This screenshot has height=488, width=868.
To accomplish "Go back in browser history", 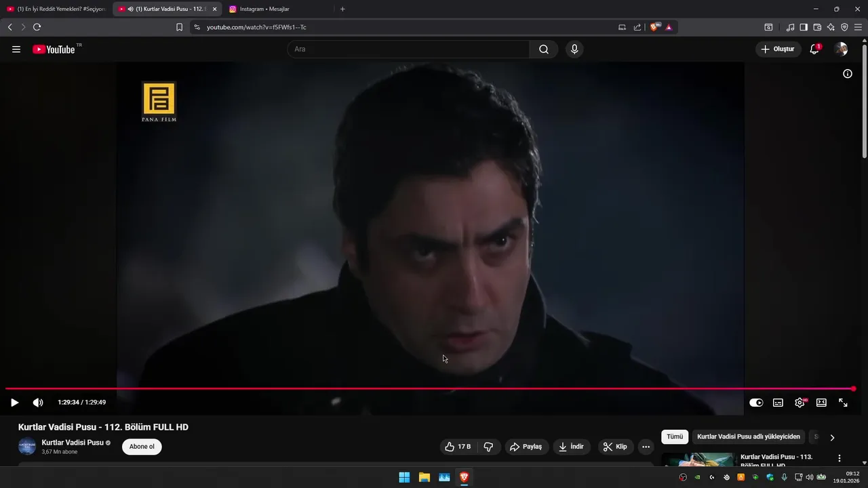I will [x=9, y=27].
